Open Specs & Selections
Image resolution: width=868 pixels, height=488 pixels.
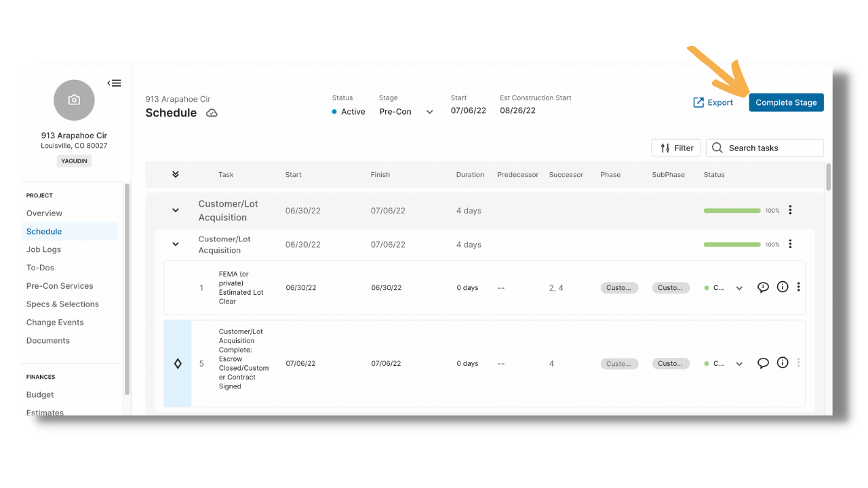click(62, 304)
